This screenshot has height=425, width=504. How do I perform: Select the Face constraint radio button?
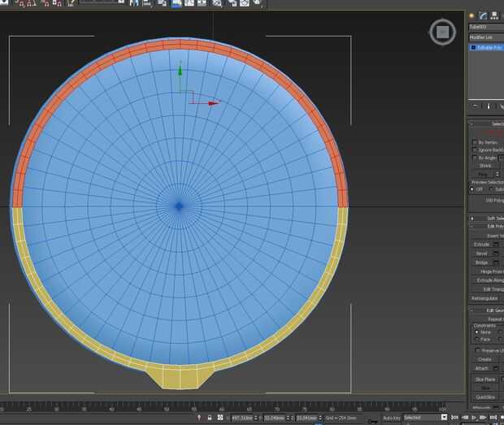click(x=476, y=340)
